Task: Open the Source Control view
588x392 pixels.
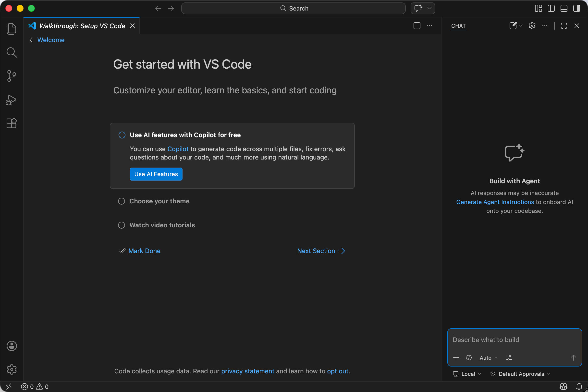Action: point(12,76)
